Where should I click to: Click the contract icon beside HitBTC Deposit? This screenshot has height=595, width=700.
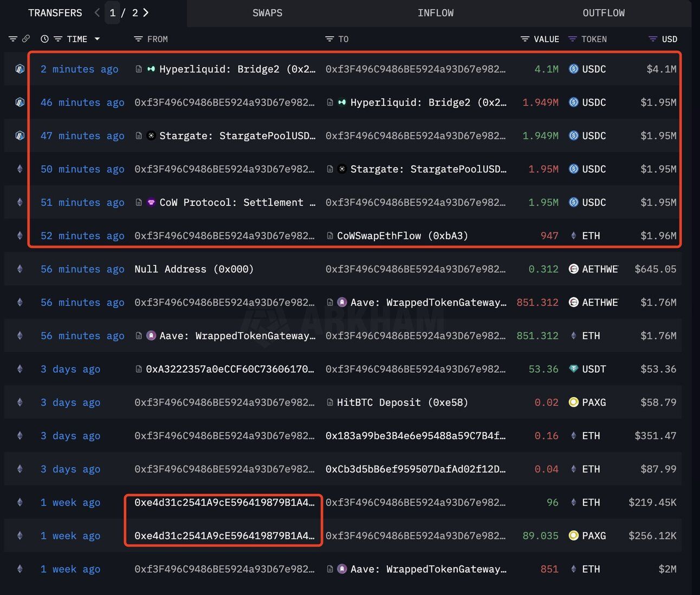tap(330, 402)
